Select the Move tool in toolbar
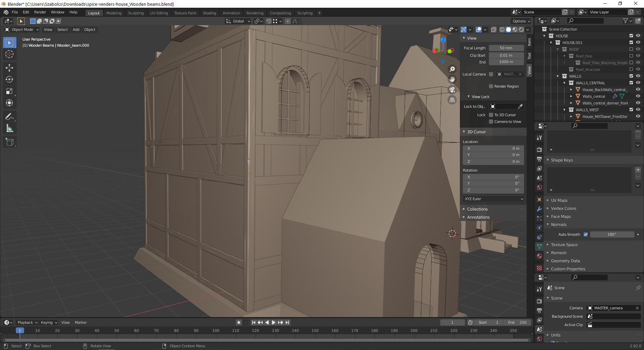Image resolution: width=644 pixels, height=350 pixels. [9, 68]
